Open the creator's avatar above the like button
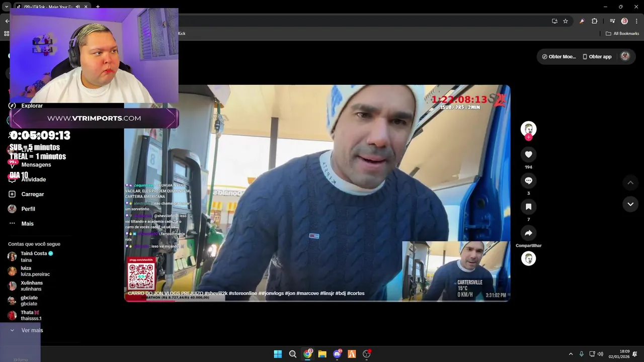 [528, 129]
